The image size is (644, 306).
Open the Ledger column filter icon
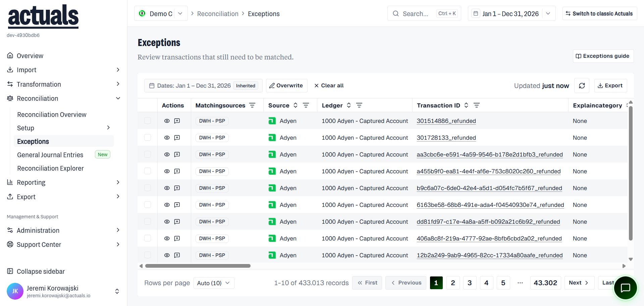pos(359,105)
